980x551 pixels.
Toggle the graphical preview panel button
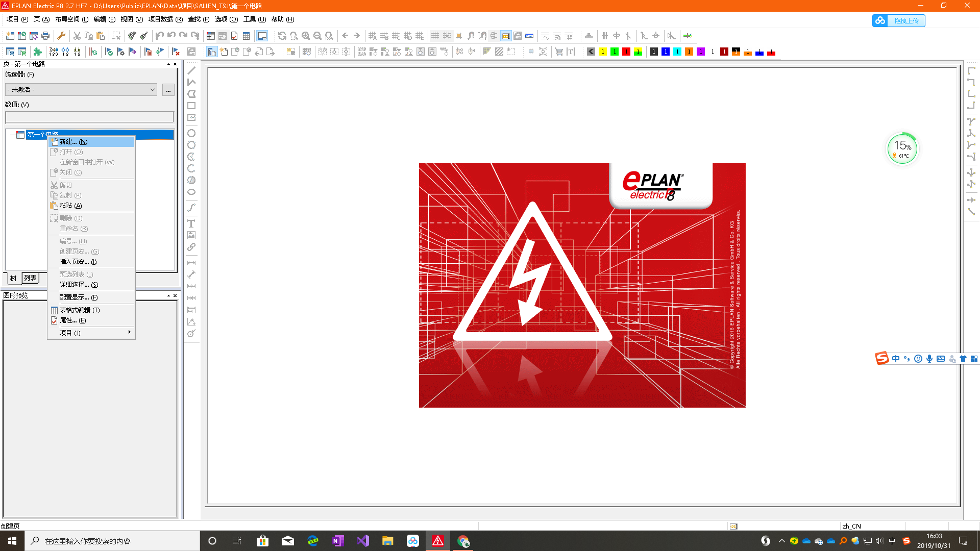pyautogui.click(x=262, y=36)
